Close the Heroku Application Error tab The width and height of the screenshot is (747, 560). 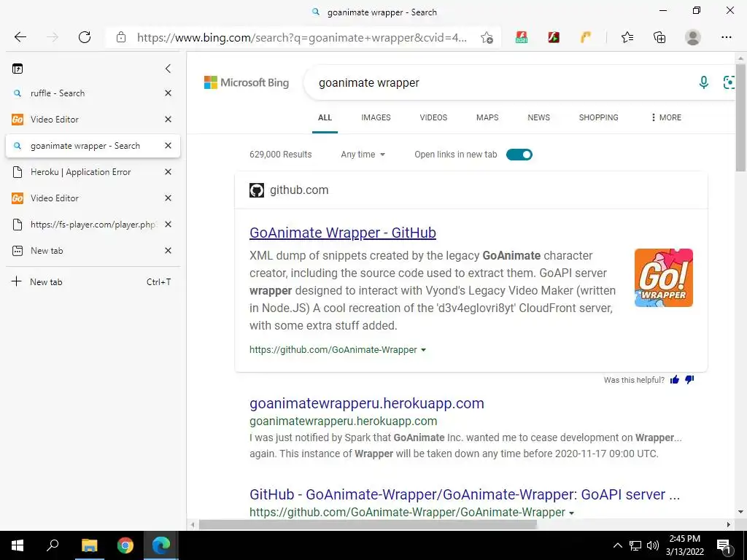pos(168,172)
